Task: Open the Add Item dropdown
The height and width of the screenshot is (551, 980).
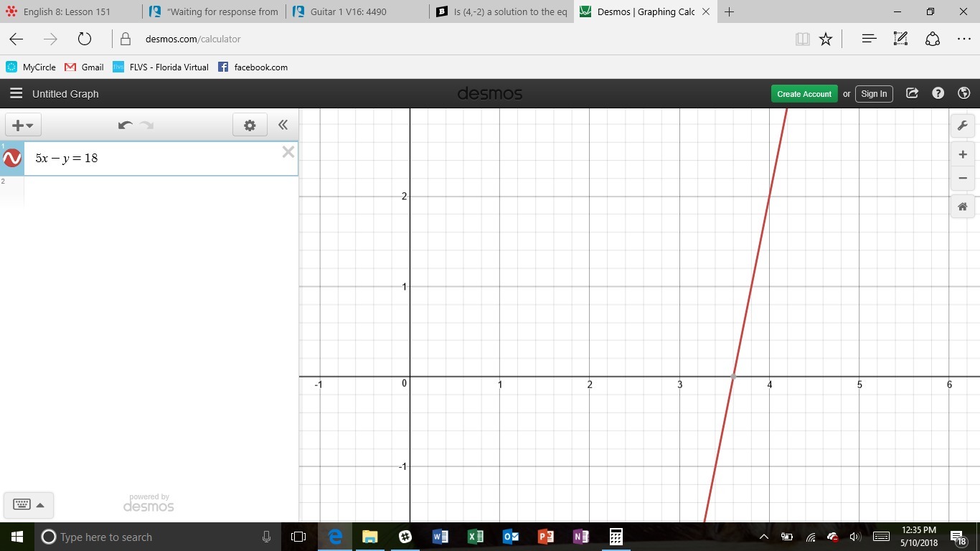Action: (x=23, y=125)
